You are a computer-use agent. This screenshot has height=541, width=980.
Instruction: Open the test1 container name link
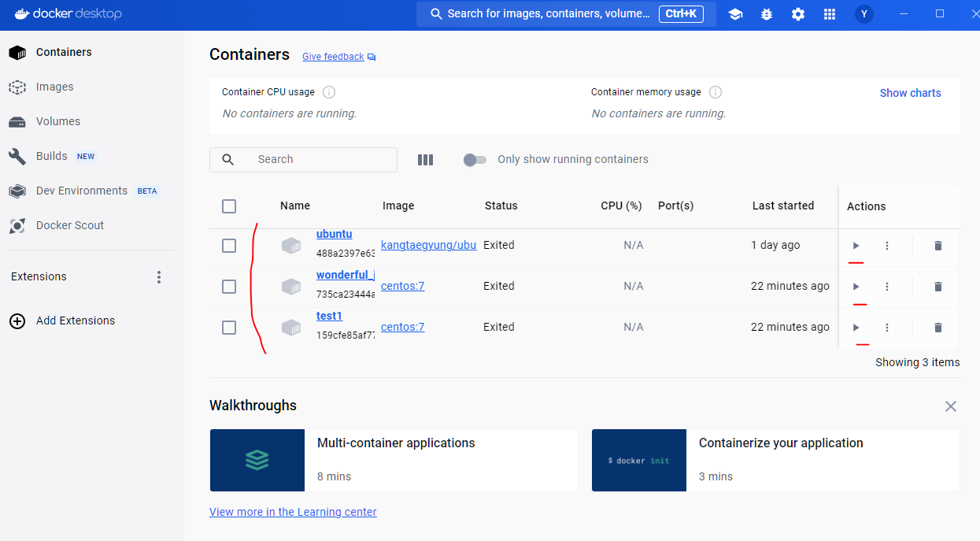click(x=329, y=316)
